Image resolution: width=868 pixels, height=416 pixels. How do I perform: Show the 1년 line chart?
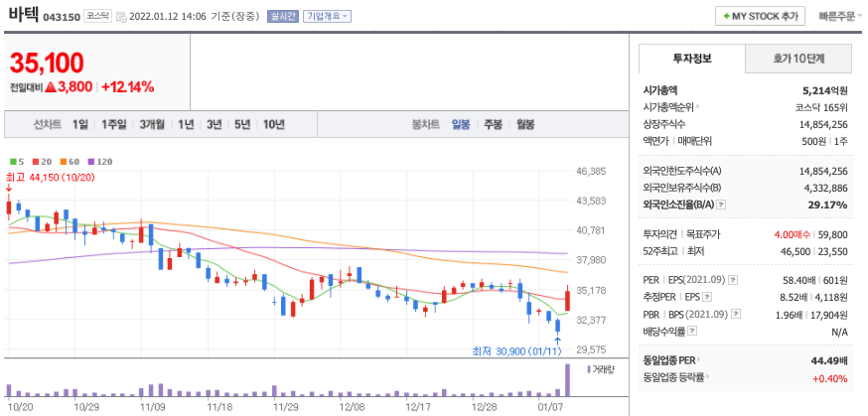tap(186, 124)
